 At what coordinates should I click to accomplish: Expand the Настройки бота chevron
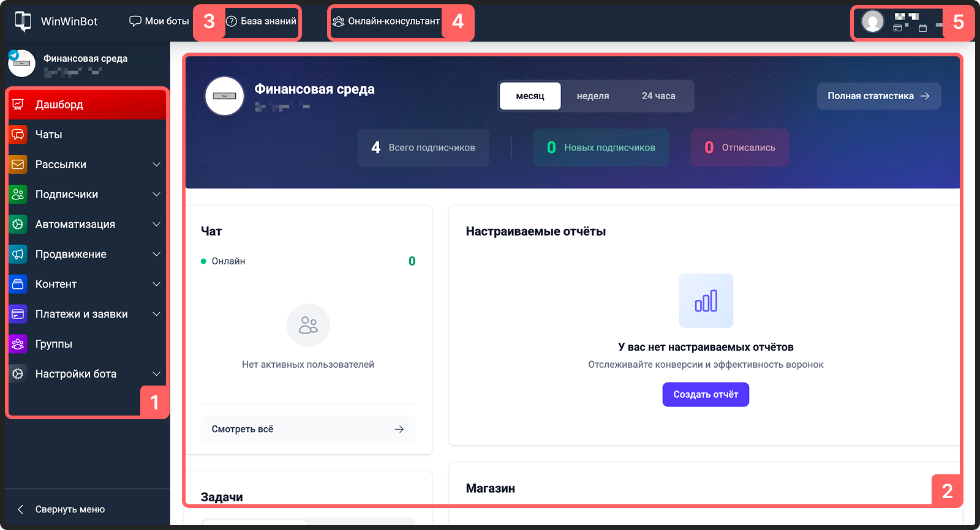tap(156, 374)
